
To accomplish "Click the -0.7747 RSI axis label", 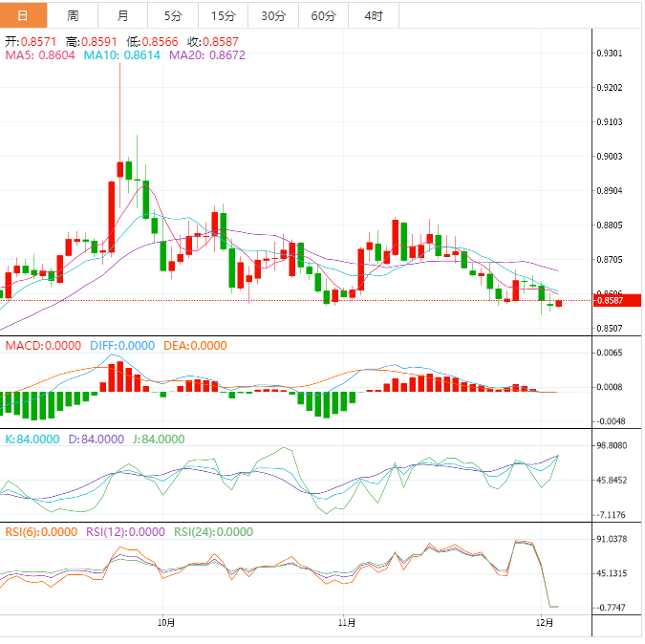I will (611, 608).
